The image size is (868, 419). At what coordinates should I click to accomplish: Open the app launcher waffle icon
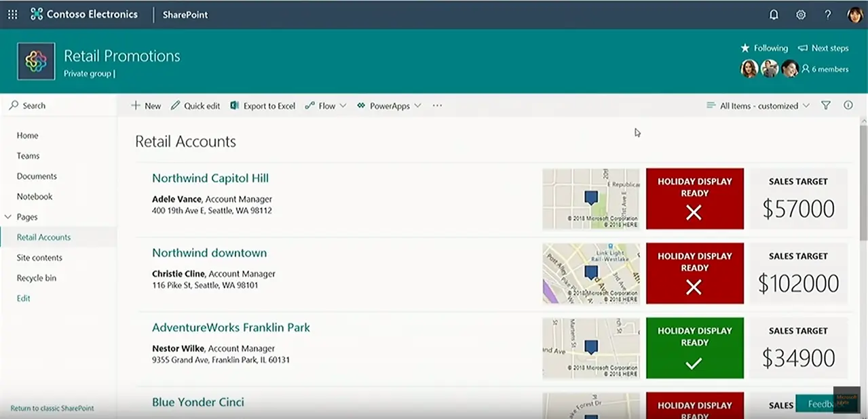point(12,14)
